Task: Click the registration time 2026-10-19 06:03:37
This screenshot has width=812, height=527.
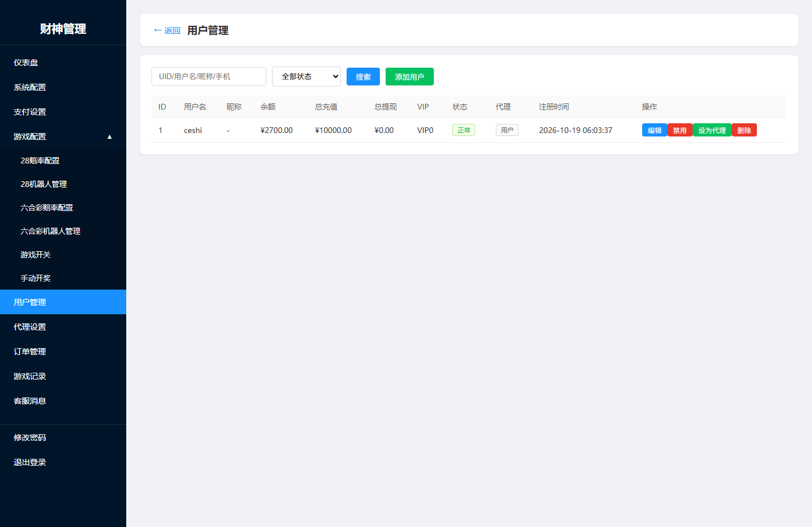Action: 576,130
